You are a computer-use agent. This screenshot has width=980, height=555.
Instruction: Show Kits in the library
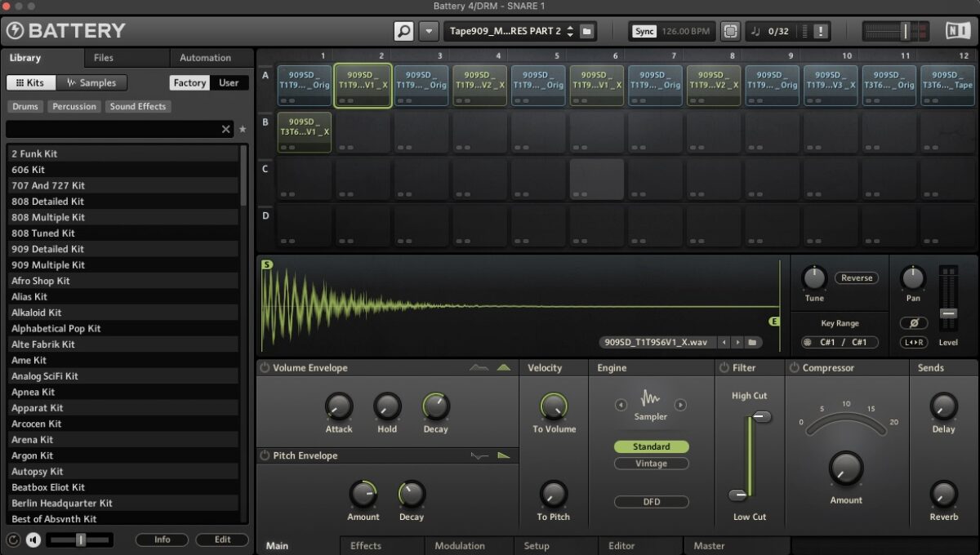[31, 82]
